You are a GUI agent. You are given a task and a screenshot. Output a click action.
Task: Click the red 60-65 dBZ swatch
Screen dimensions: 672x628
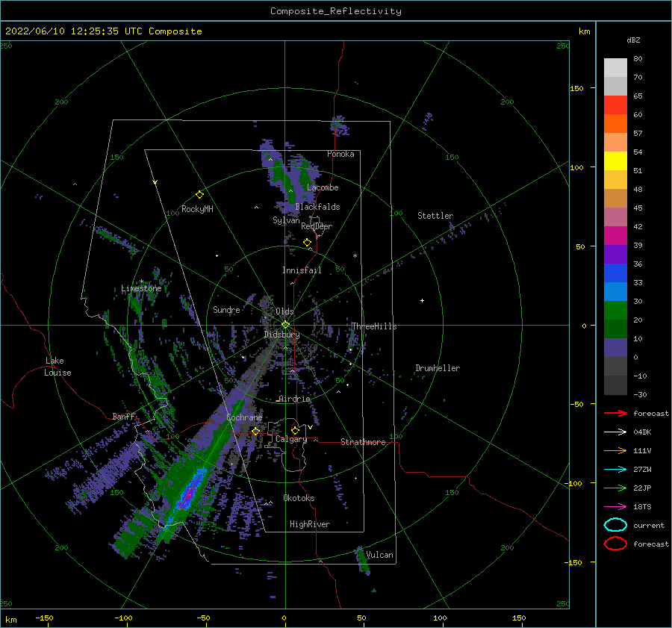615,105
